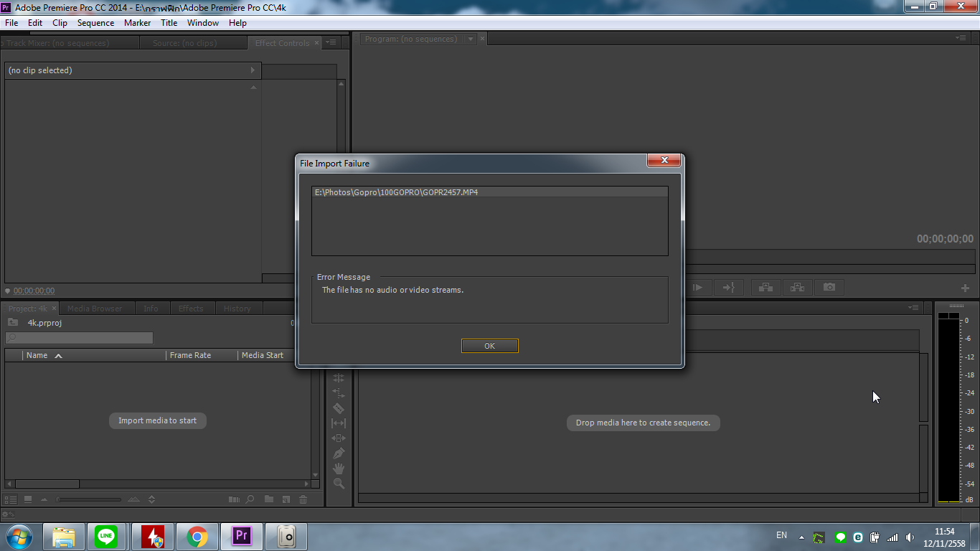Open the Marker menu
Screen dimensions: 980x551
click(137, 23)
